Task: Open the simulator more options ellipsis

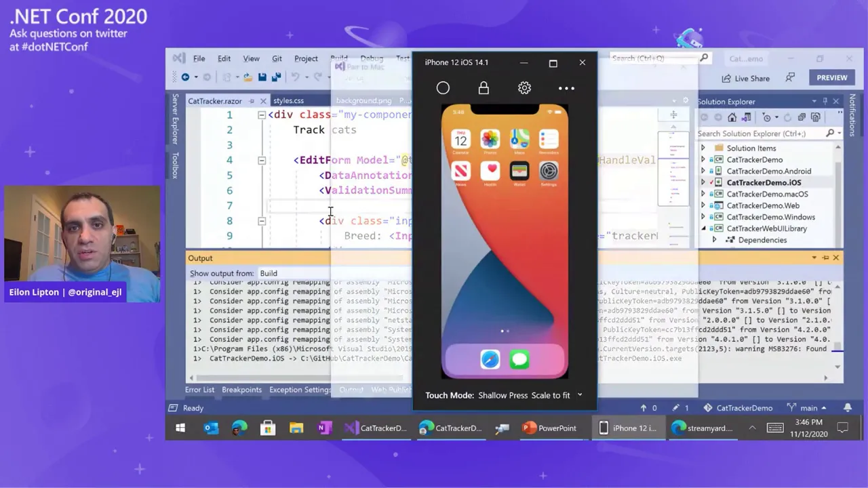Action: [x=566, y=88]
